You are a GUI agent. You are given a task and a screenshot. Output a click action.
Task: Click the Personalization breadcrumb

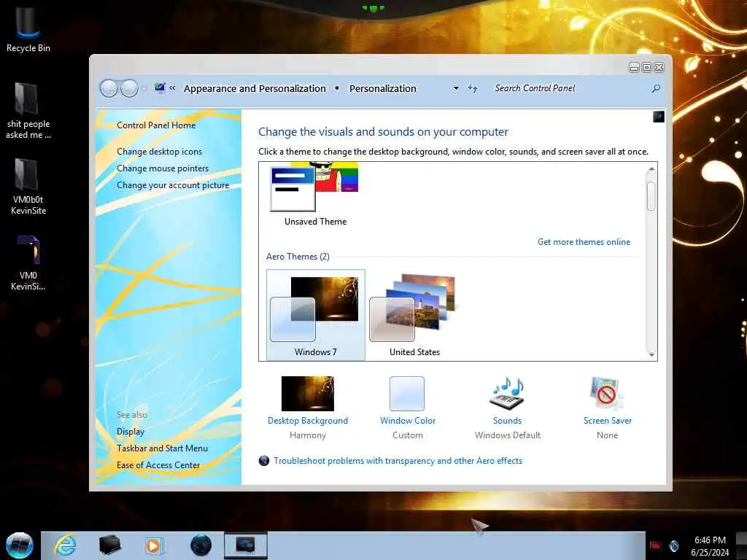(x=382, y=88)
